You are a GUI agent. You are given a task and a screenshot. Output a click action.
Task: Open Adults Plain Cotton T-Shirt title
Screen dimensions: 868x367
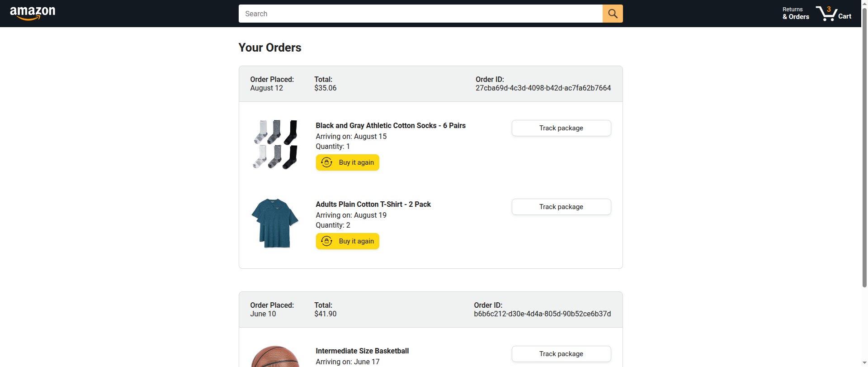tap(373, 205)
